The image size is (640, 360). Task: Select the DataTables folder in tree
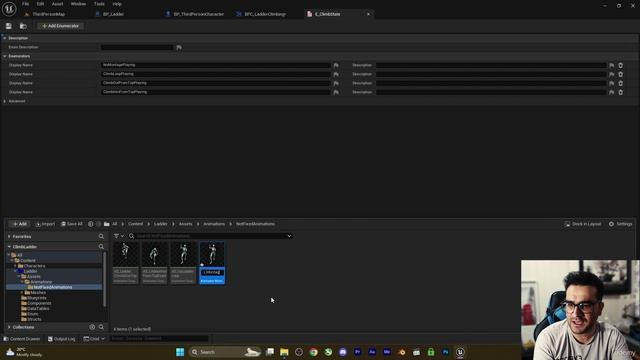click(x=38, y=308)
